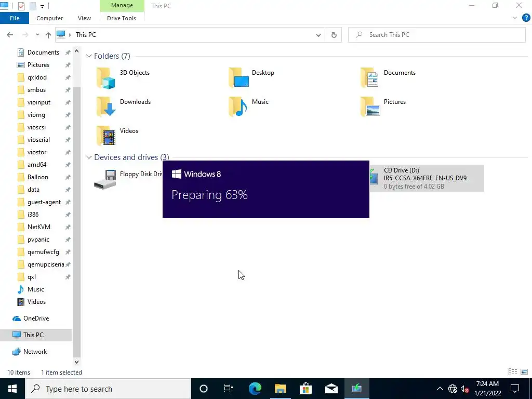Open the Recent locations dropdown arrow
Viewport: 532px width, 399px height.
click(x=37, y=35)
